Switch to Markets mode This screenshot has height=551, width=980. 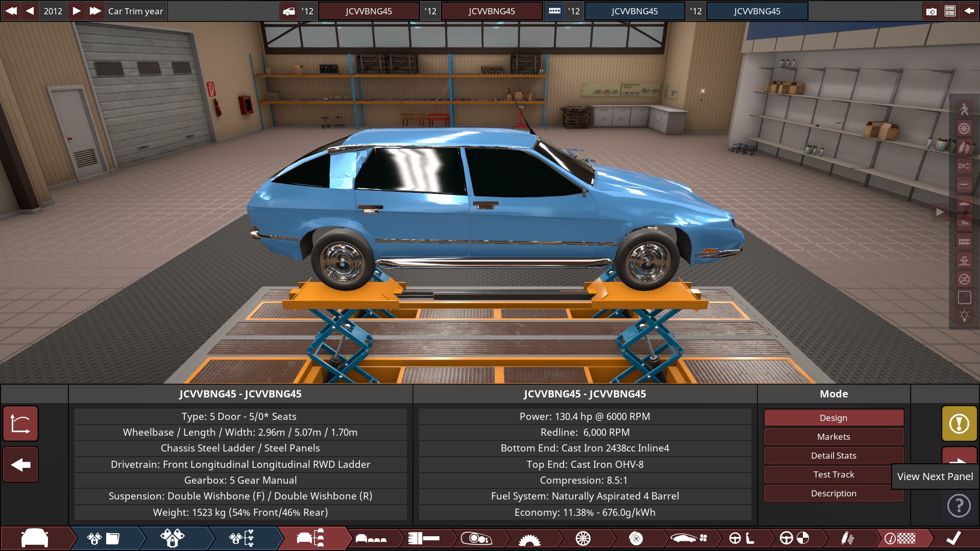pos(834,437)
